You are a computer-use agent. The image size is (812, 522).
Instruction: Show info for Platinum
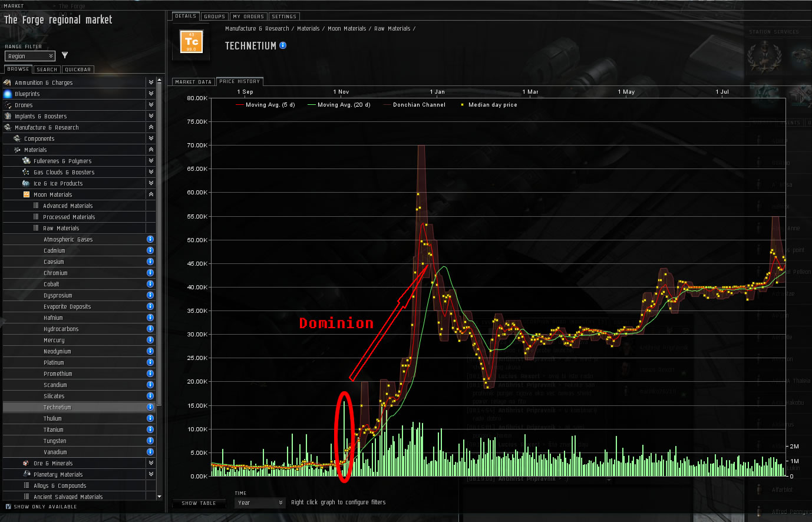[x=150, y=362]
